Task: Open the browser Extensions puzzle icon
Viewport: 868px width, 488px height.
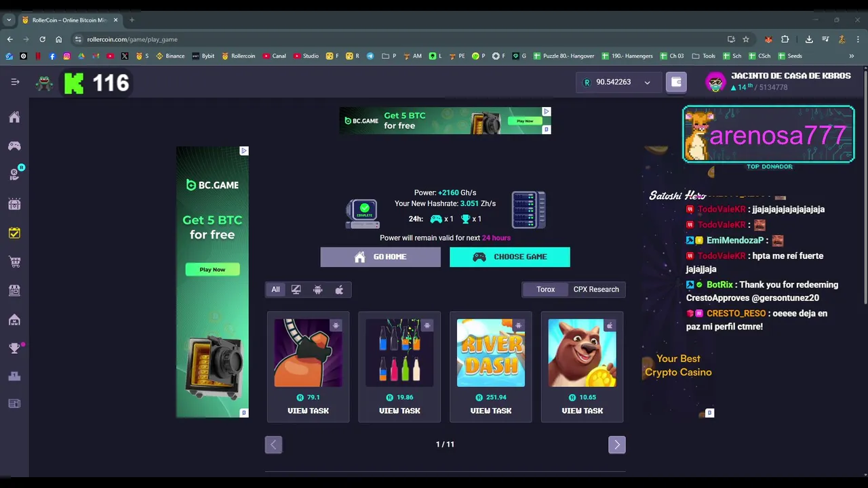Action: tap(785, 39)
